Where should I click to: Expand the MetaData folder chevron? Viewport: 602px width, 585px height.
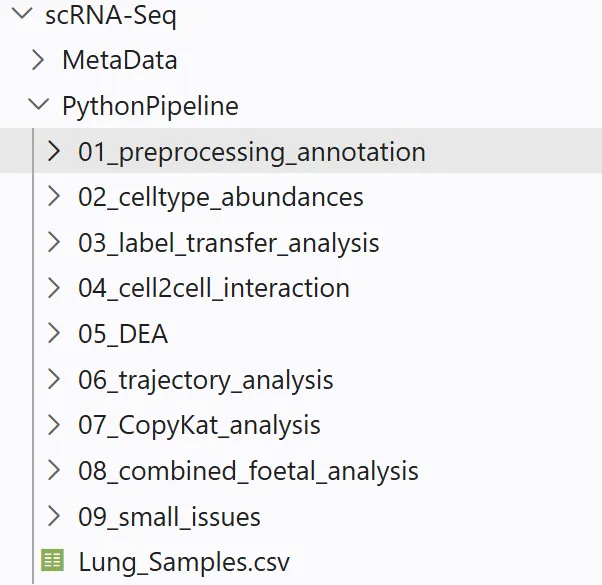click(39, 60)
